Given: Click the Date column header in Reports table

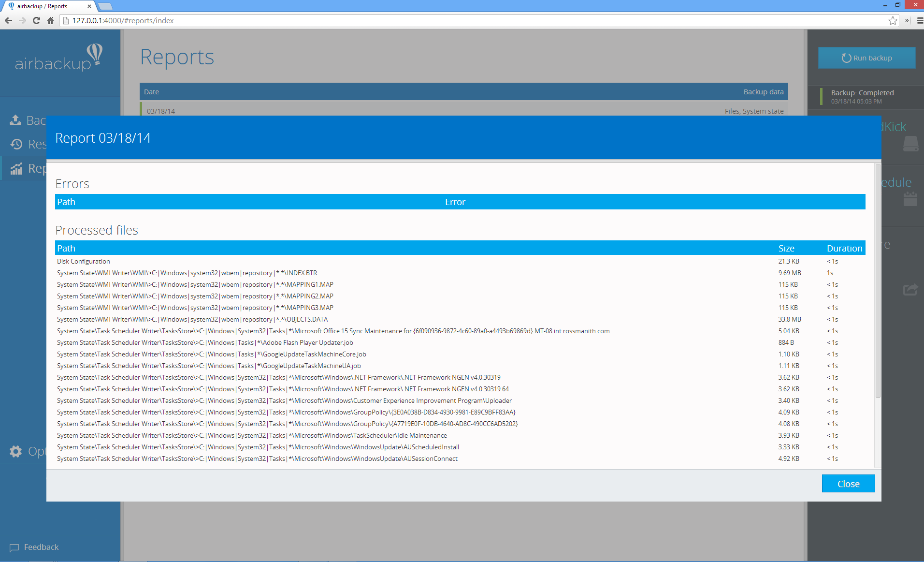Looking at the screenshot, I should point(151,92).
